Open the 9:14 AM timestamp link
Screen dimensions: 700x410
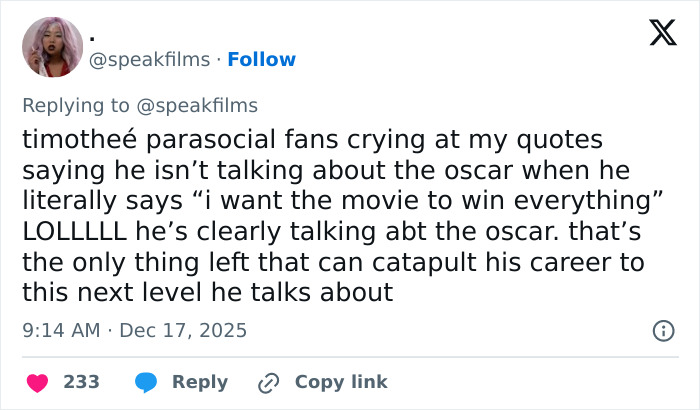point(59,329)
